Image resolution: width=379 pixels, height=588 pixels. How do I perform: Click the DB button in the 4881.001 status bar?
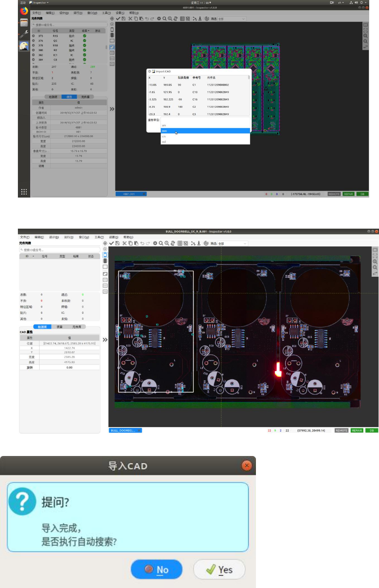[x=362, y=194]
